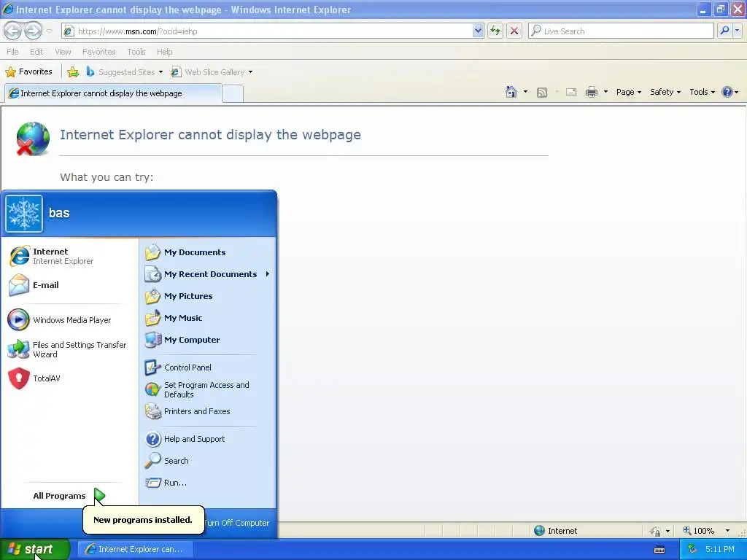Open Windows Media Player
The height and width of the screenshot is (560, 747).
pos(69,320)
